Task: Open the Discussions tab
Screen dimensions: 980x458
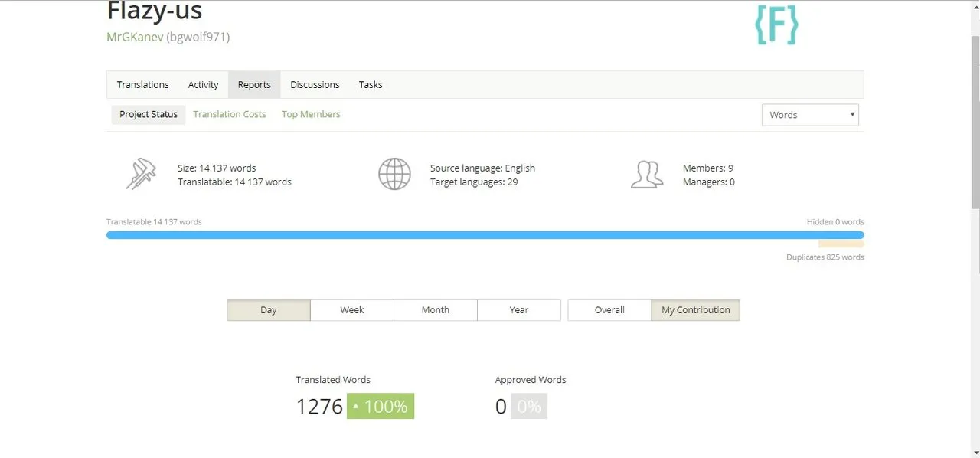Action: click(x=315, y=84)
